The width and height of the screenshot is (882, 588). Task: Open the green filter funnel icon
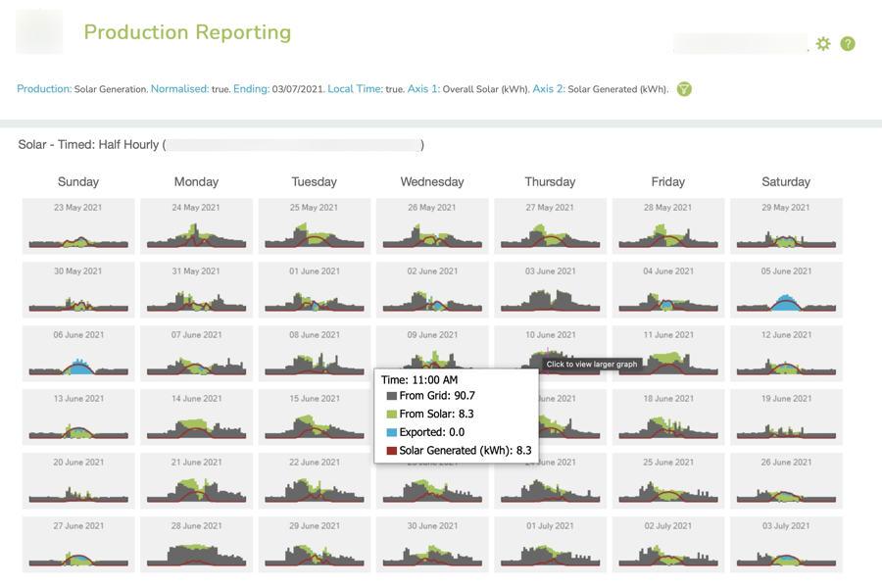tap(684, 89)
